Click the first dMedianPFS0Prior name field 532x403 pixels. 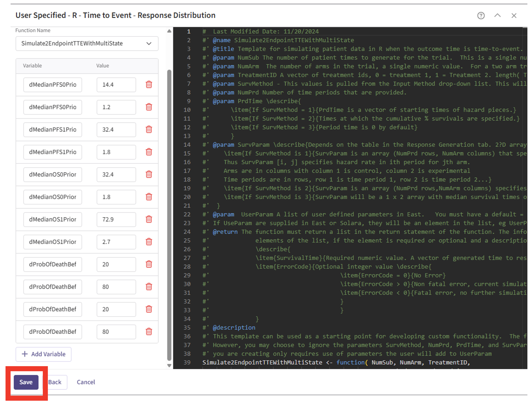pyautogui.click(x=53, y=85)
